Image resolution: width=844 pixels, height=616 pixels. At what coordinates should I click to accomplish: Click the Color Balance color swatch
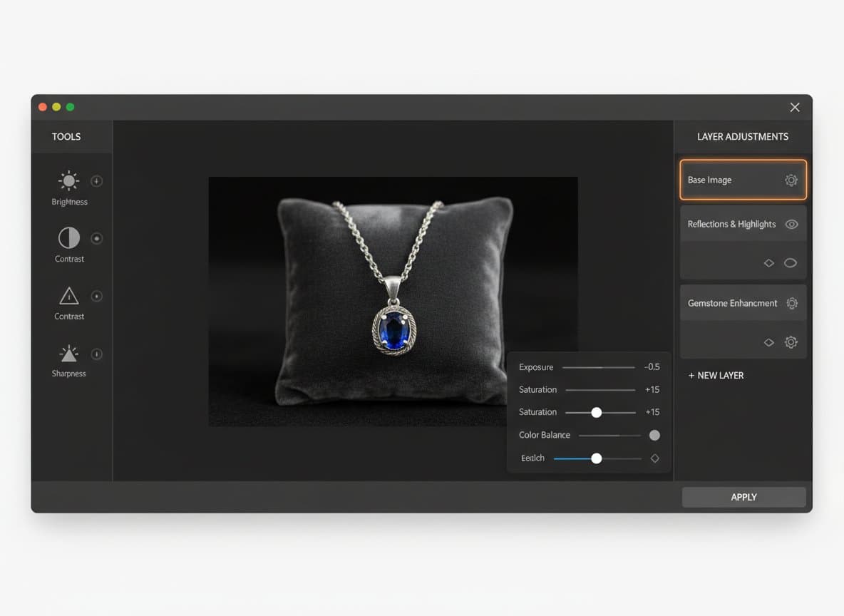(x=654, y=435)
